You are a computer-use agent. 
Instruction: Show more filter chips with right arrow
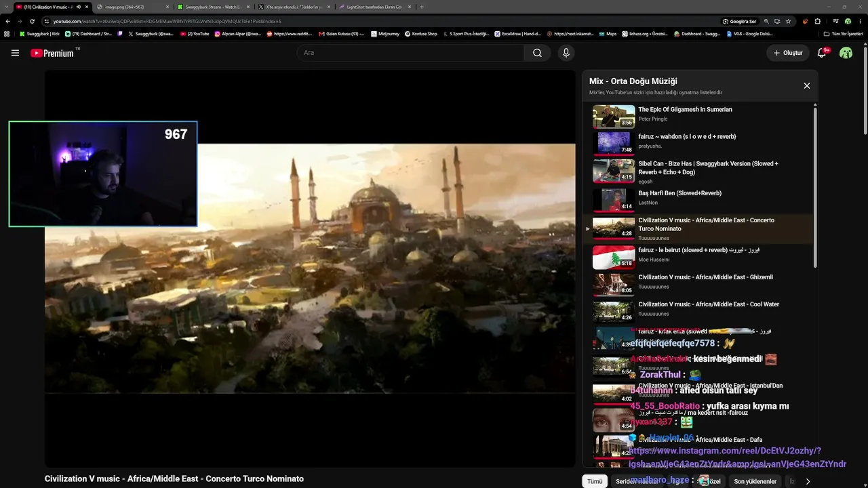[x=808, y=481]
